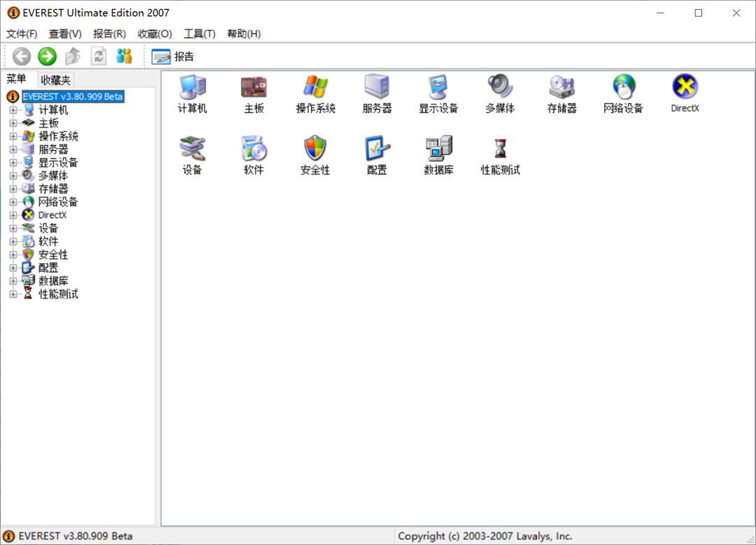Screen dimensions: 756x545
Task: Click the up-level arrow toolbar icon
Action: [73, 57]
